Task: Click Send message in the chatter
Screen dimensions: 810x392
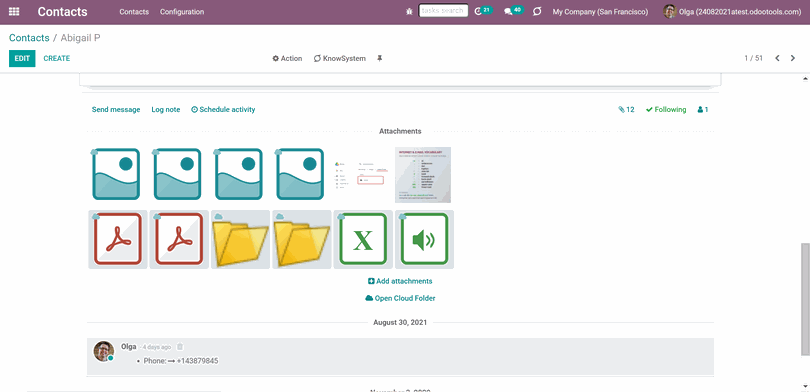Action: click(116, 109)
